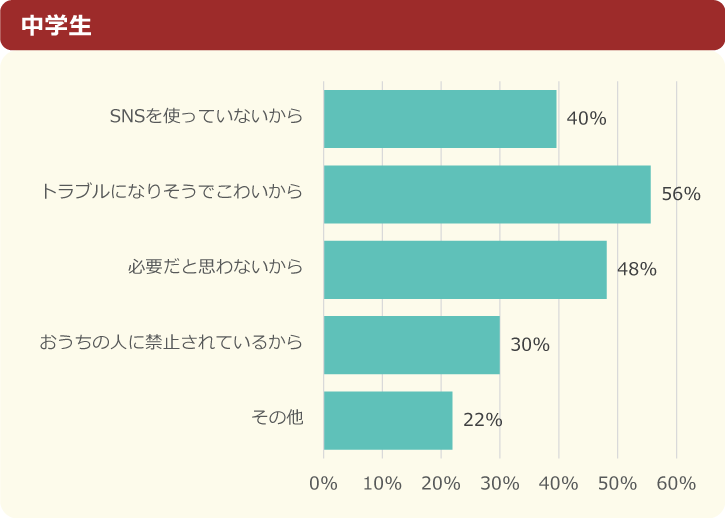Click the SNSを使っていないから bar
Screen dimensions: 725x518
pyautogui.click(x=440, y=119)
